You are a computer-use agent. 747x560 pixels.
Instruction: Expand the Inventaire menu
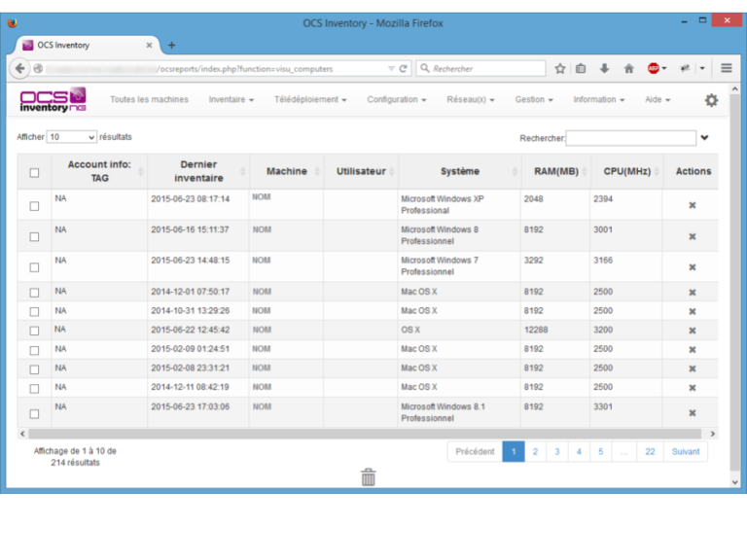click(x=231, y=100)
